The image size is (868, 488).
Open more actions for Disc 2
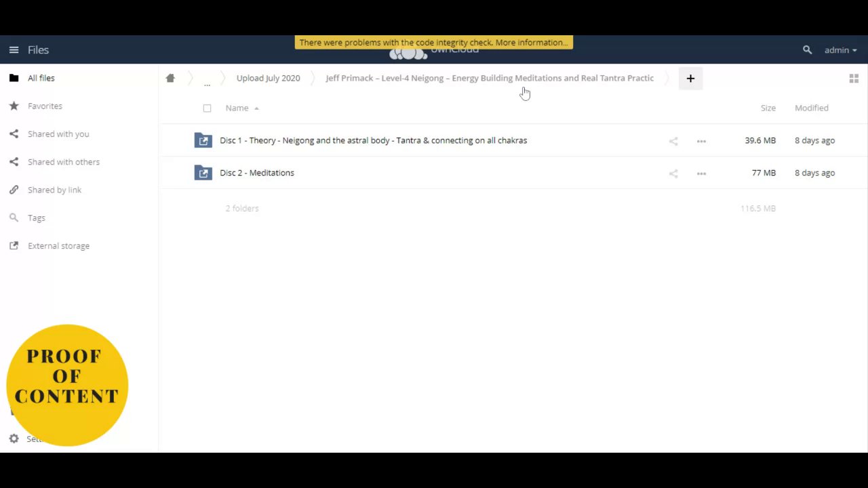tap(701, 174)
